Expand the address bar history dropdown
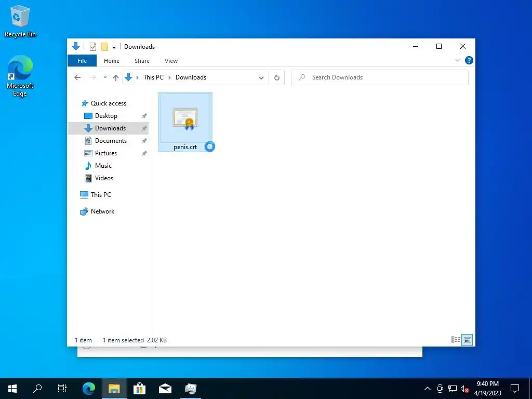 261,78
